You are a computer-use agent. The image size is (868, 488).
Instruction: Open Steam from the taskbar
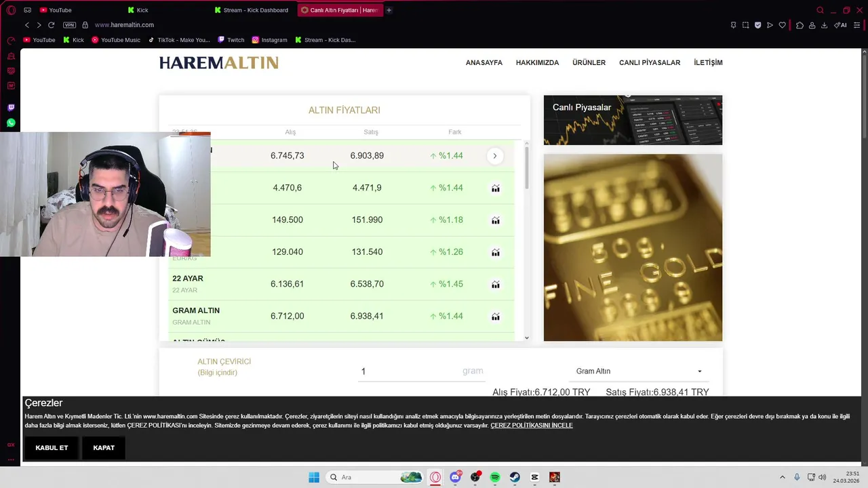click(x=515, y=477)
